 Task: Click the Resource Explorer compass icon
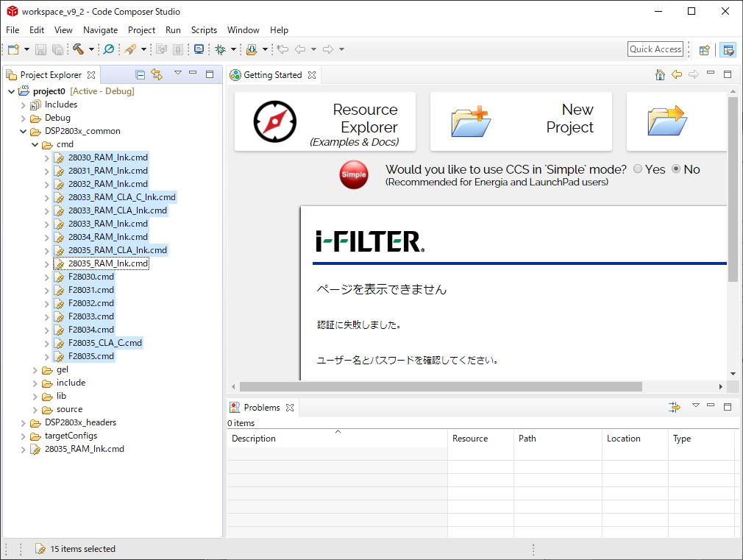[x=274, y=121]
